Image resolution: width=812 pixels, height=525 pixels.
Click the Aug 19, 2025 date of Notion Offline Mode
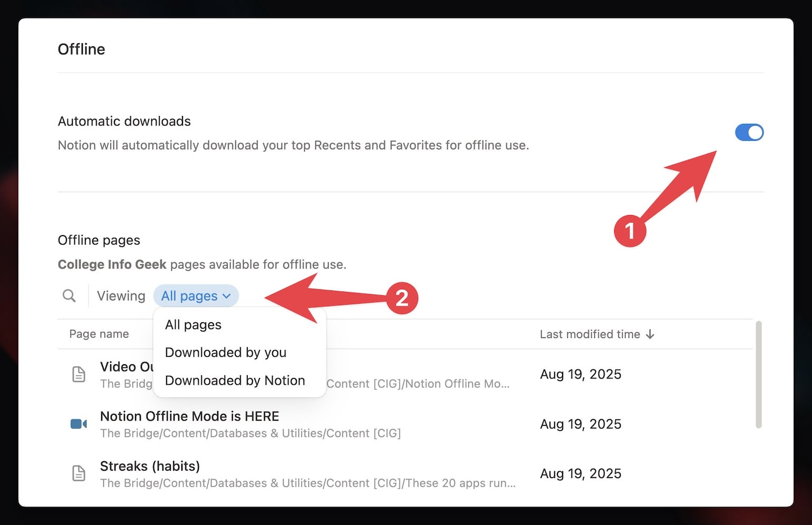(581, 424)
